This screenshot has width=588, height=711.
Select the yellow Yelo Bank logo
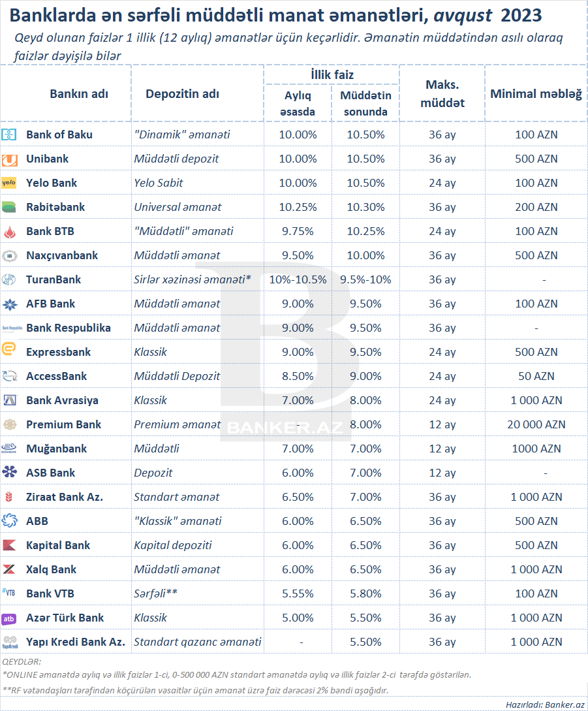coord(9,183)
